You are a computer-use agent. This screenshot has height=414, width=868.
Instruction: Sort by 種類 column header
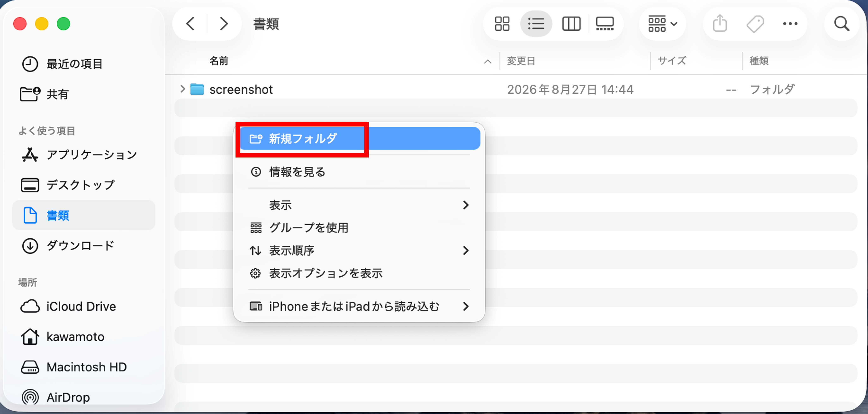pos(759,61)
